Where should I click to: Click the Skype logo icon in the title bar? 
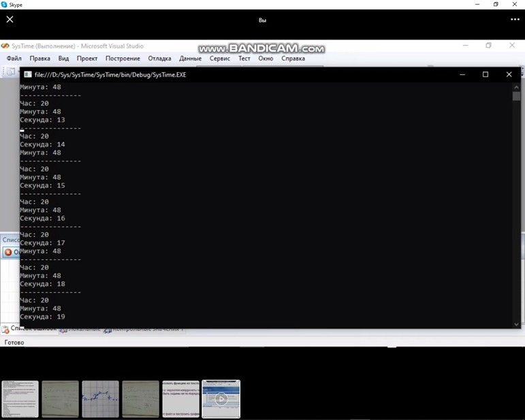click(x=4, y=5)
